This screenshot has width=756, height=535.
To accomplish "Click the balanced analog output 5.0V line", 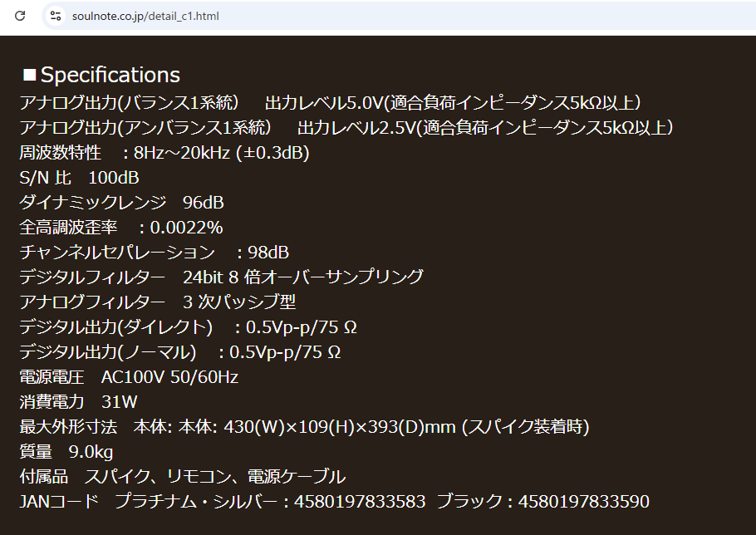I will point(329,103).
